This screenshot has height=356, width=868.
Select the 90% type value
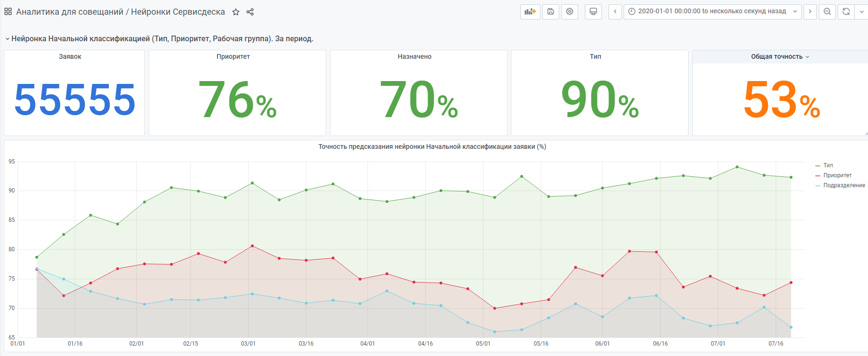[600, 99]
